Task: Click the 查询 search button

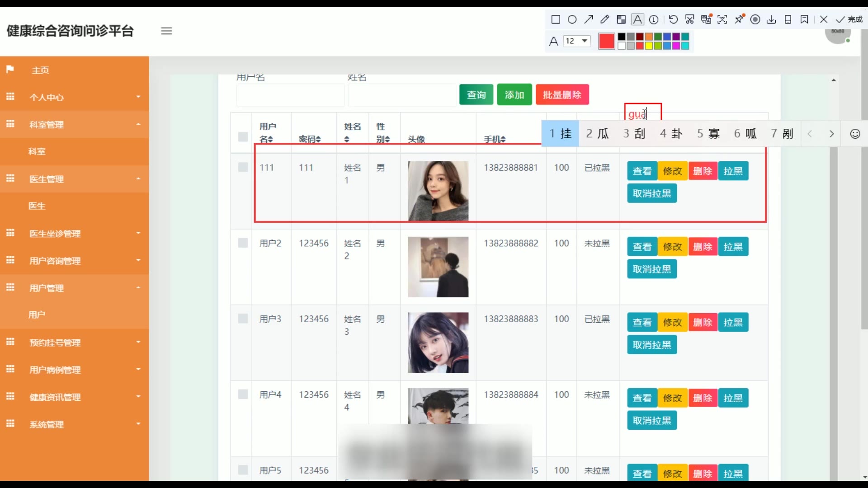Action: pyautogui.click(x=476, y=94)
